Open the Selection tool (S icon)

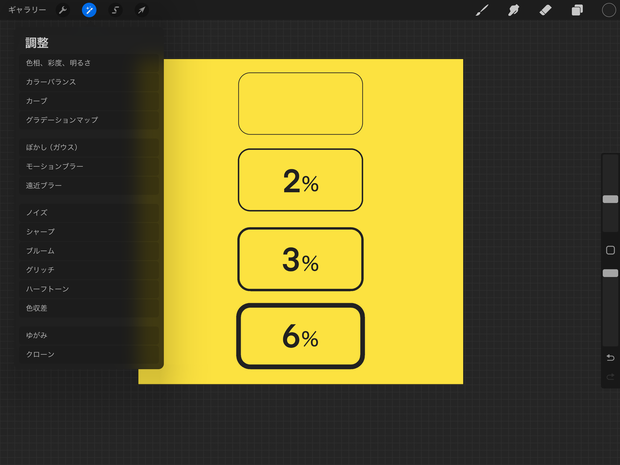115,10
